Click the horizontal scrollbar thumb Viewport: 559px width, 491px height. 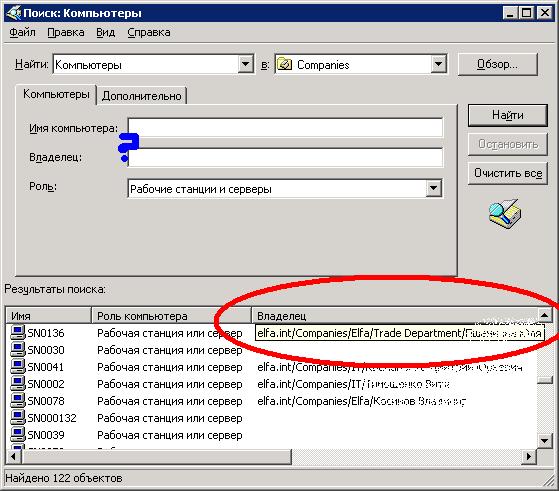tap(157, 456)
